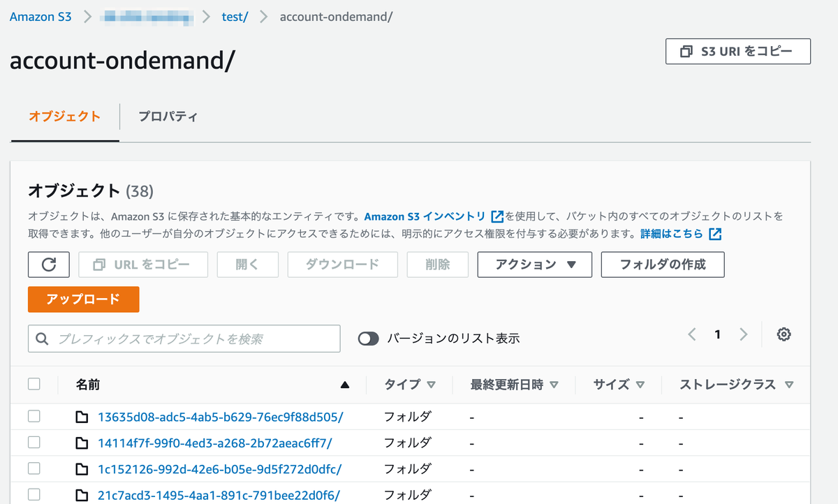Sort by サイズ column
838x504 pixels.
point(619,385)
